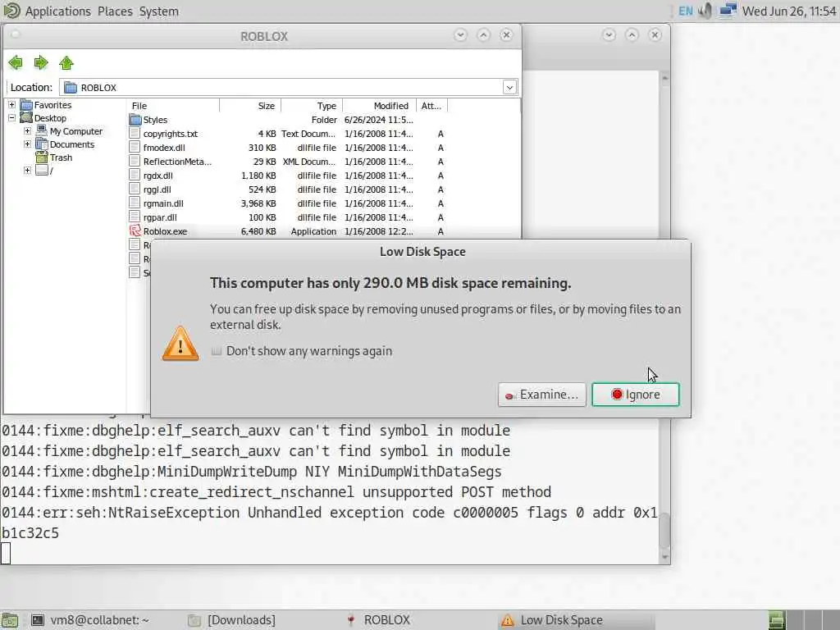
Task: Click the Ignore button
Action: [636, 395]
